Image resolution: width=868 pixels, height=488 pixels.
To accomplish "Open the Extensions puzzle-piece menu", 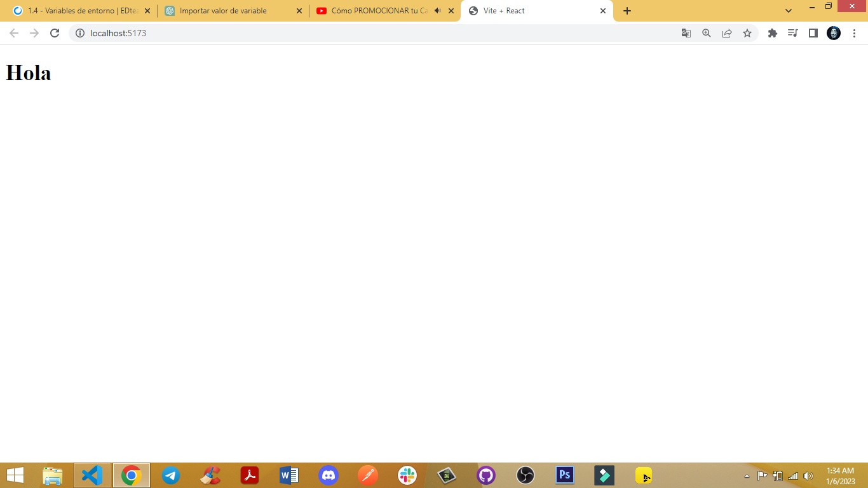I will (x=773, y=33).
